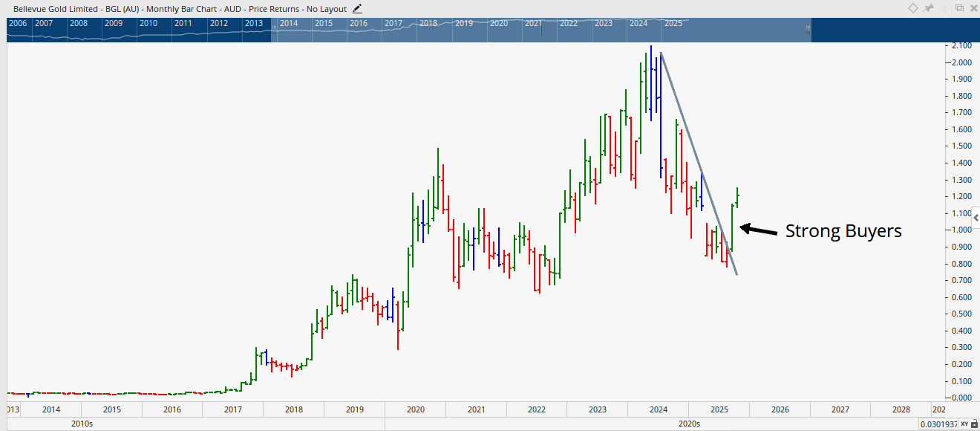Click the pencil edit icon beside chart title
This screenshot has height=431, width=980.
(358, 8)
